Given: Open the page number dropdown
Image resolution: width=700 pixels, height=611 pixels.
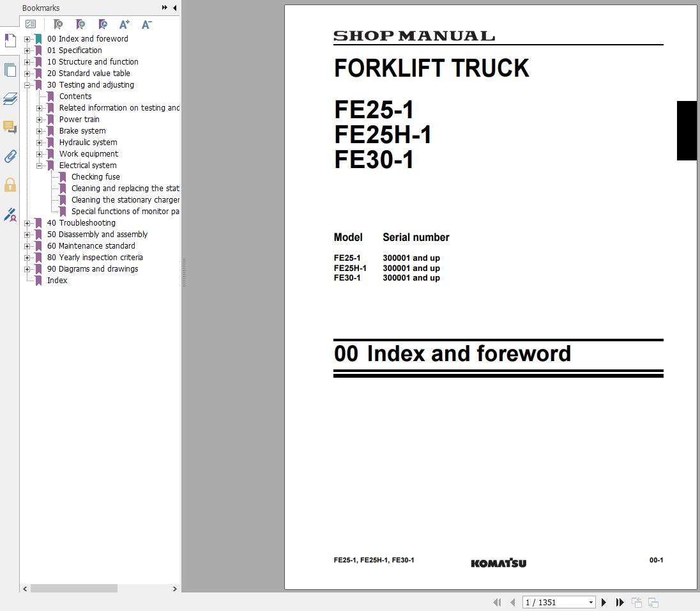Looking at the screenshot, I should point(591,602).
